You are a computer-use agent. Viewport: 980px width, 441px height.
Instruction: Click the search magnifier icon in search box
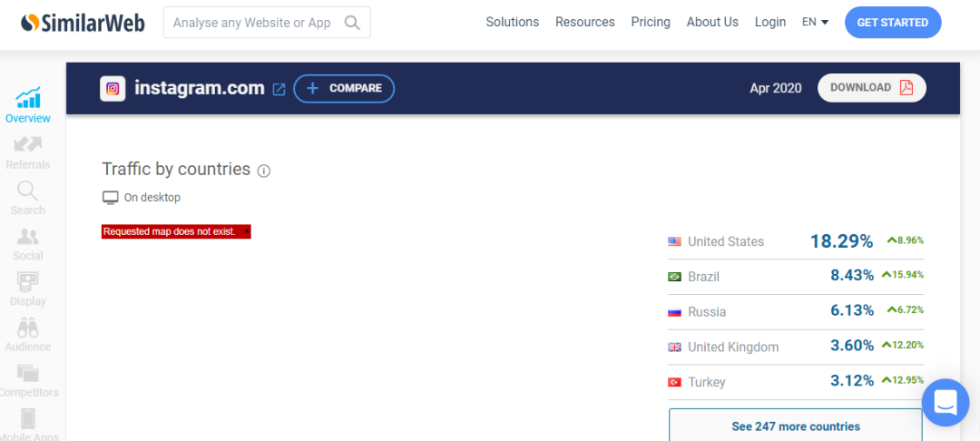coord(352,23)
